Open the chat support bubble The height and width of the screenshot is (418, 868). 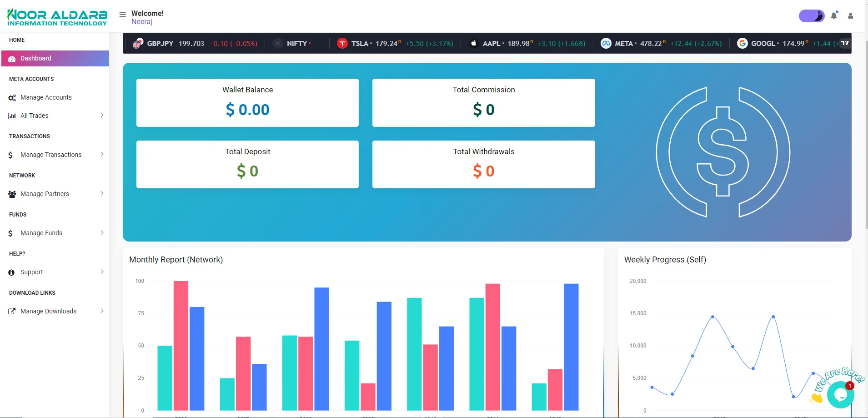[x=841, y=394]
